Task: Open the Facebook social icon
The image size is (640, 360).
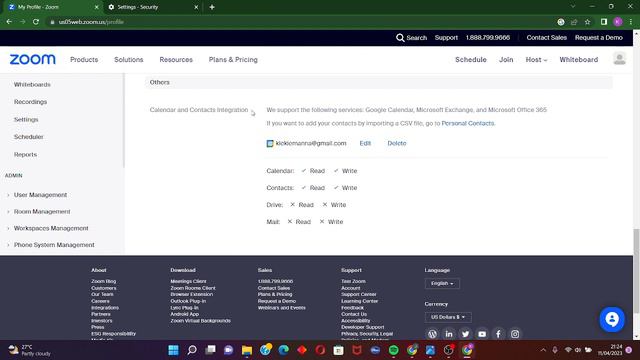Action: 498,334
